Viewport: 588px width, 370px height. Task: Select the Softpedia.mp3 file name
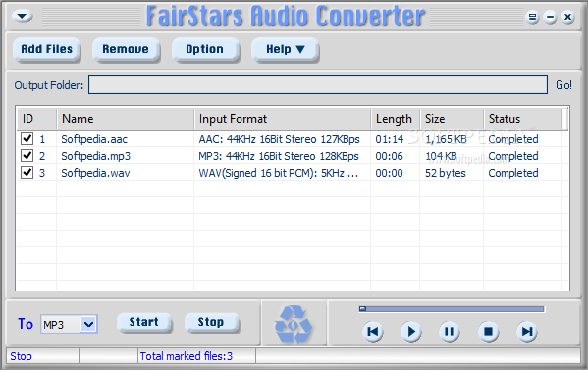pyautogui.click(x=95, y=156)
